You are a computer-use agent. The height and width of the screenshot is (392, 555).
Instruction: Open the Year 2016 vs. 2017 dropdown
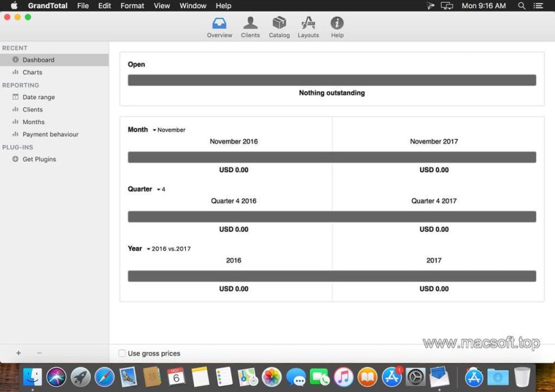(x=170, y=249)
